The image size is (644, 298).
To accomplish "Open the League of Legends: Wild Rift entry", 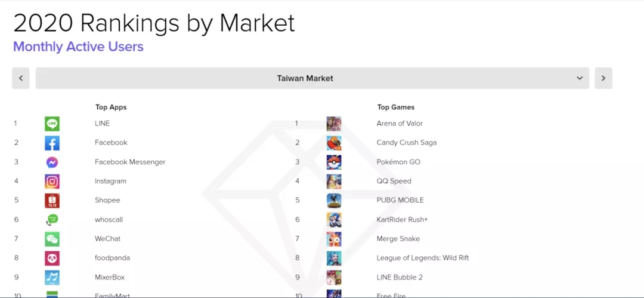I will 423,258.
